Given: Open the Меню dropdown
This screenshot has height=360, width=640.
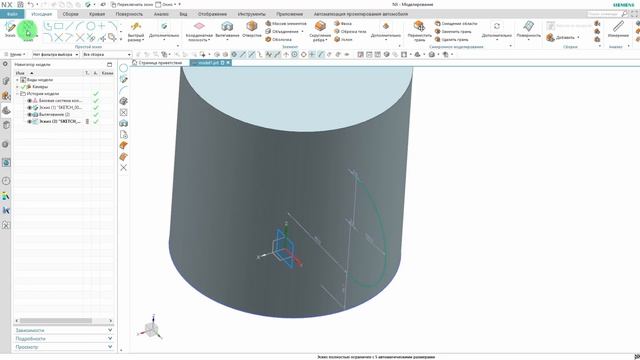Looking at the screenshot, I should tap(15, 54).
